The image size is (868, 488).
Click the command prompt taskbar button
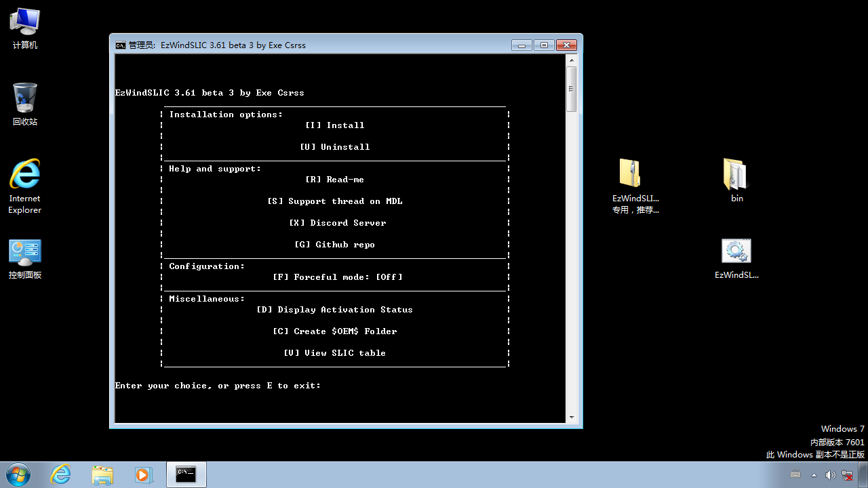pos(186,474)
